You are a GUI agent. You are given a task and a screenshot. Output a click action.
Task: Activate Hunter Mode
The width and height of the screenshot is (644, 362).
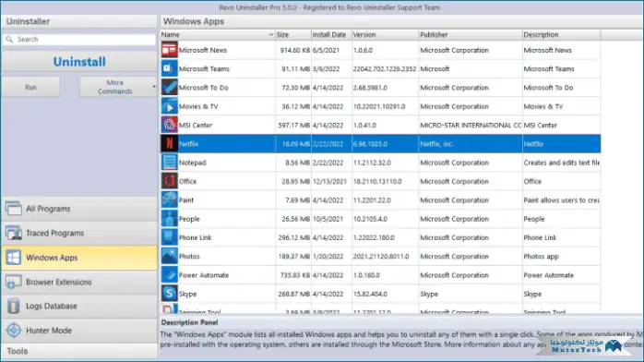79,331
